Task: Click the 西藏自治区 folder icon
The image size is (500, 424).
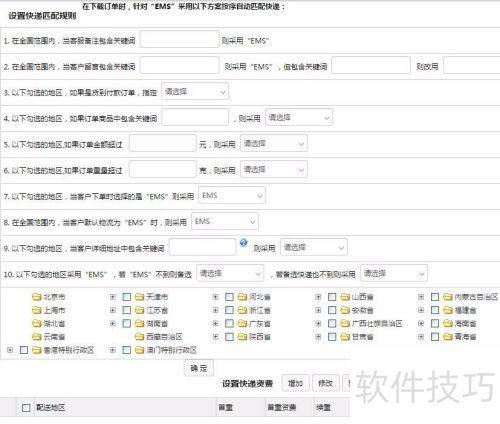Action: point(139,337)
